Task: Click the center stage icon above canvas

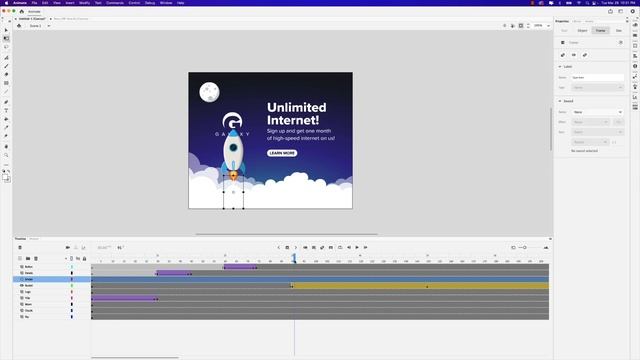Action: [x=504, y=26]
